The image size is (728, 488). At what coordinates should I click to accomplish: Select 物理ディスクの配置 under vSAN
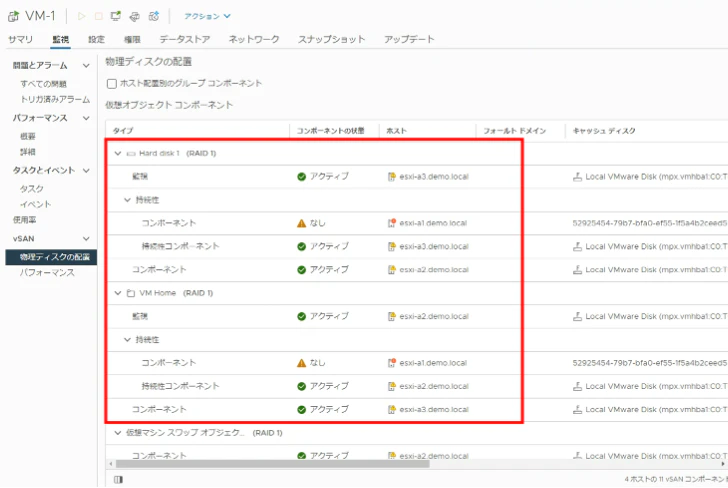tap(51, 257)
